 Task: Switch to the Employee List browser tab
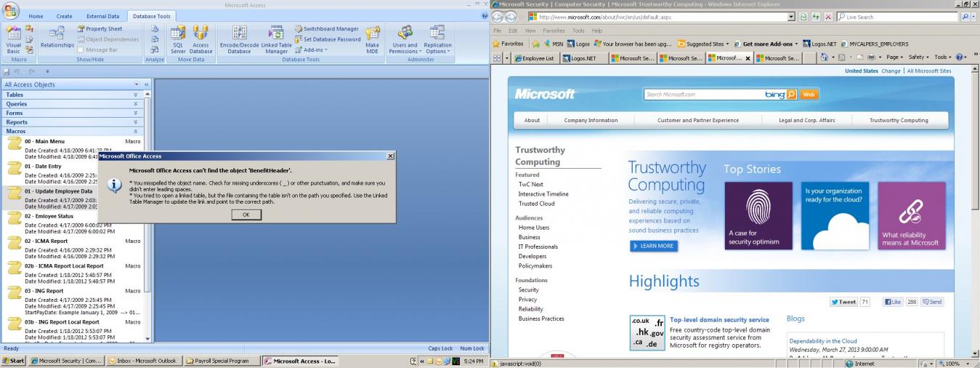click(536, 58)
